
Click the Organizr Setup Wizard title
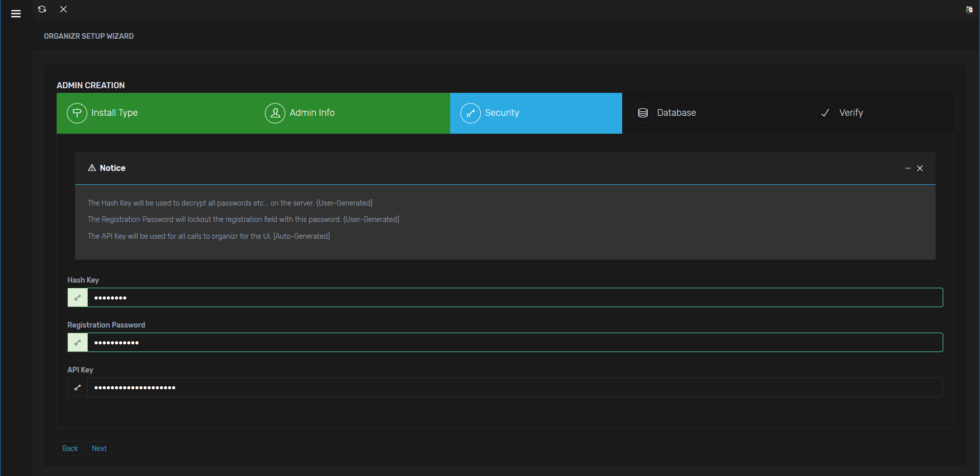[x=89, y=36]
